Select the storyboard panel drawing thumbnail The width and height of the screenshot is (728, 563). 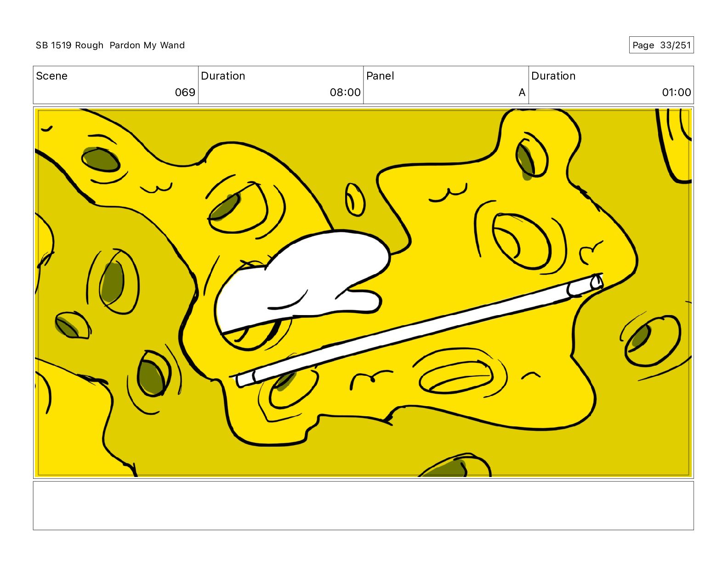363,293
